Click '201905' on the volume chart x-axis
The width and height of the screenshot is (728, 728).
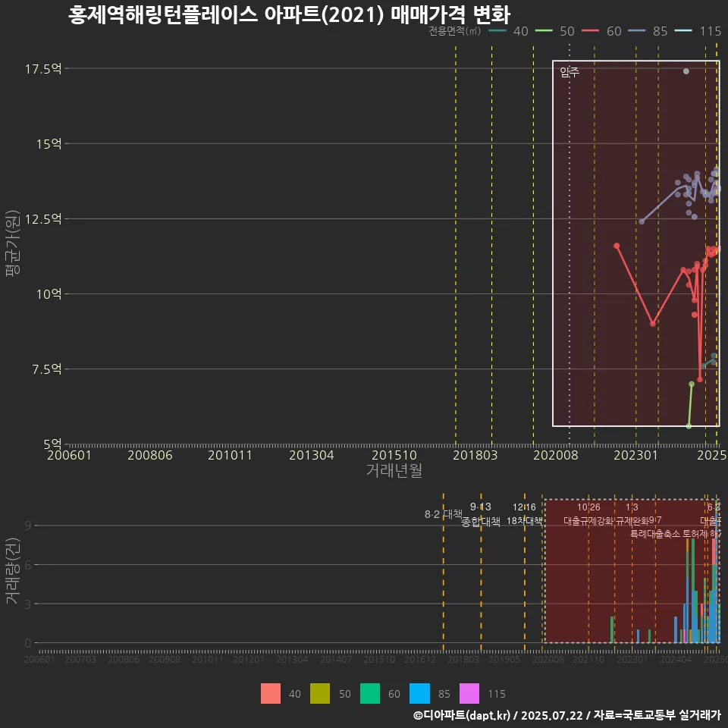pyautogui.click(x=504, y=659)
